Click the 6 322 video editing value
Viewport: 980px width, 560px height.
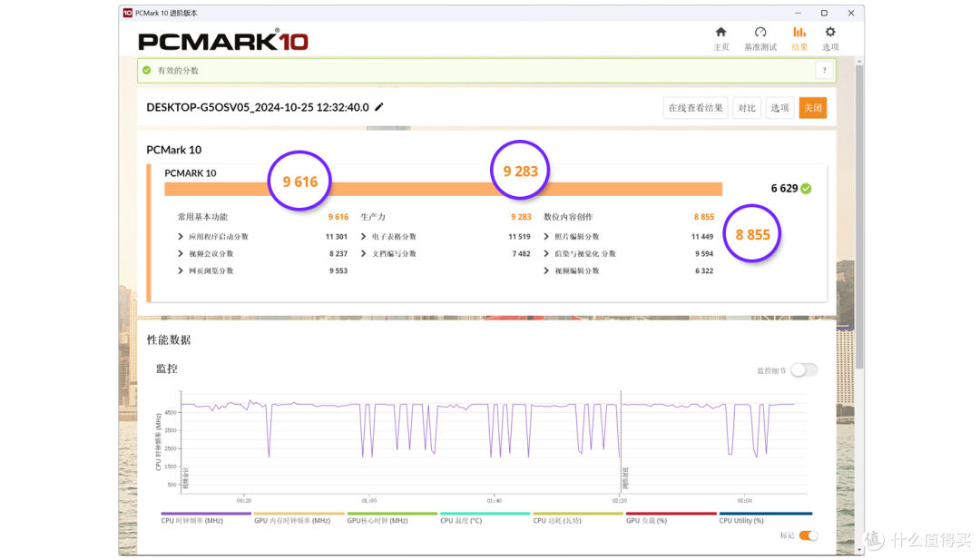coord(704,270)
